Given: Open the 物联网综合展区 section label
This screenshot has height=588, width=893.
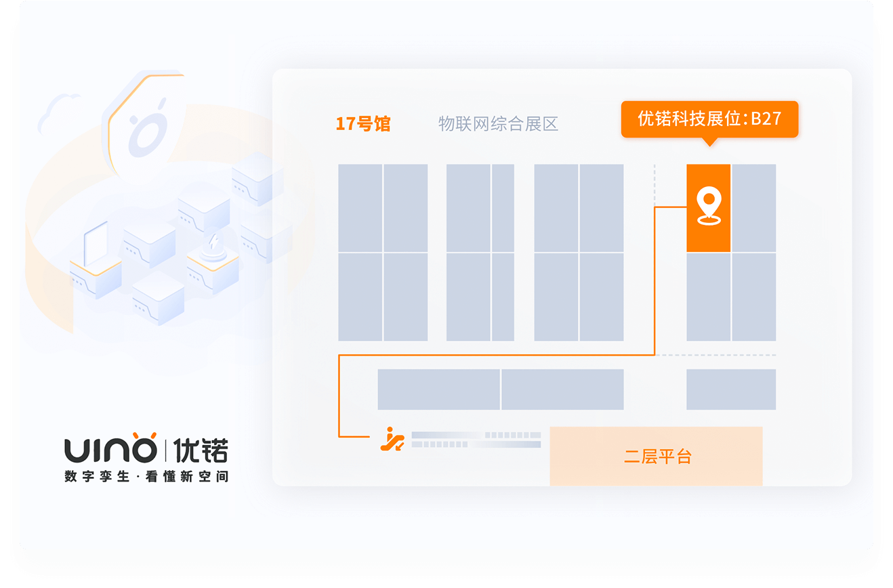Looking at the screenshot, I should pyautogui.click(x=499, y=124).
